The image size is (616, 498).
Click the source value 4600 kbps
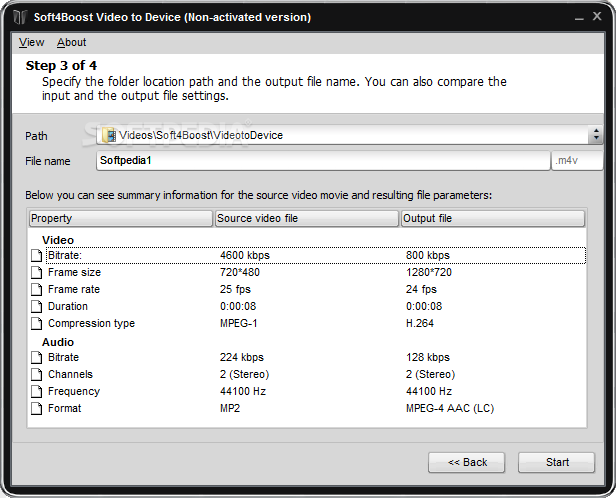coord(245,255)
